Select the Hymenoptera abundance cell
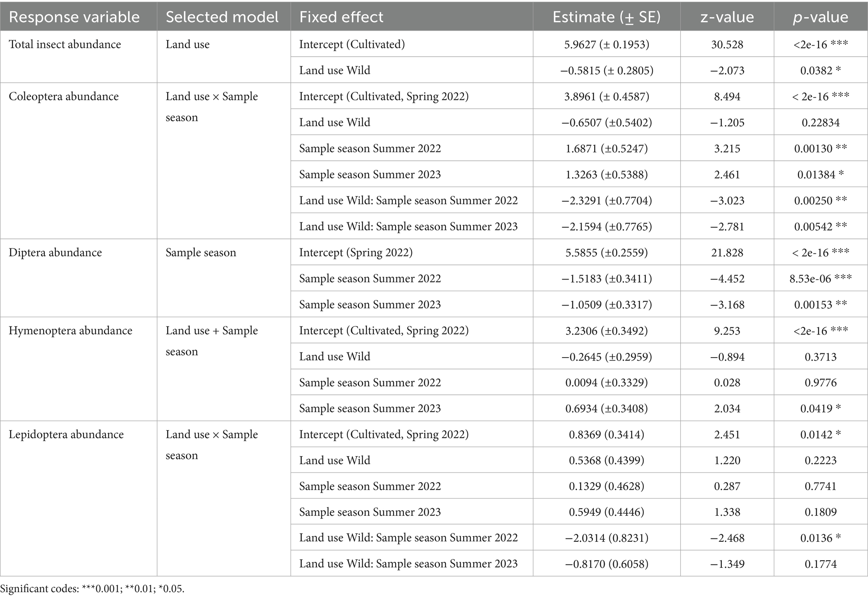This screenshot has height=598, width=868. point(71,331)
